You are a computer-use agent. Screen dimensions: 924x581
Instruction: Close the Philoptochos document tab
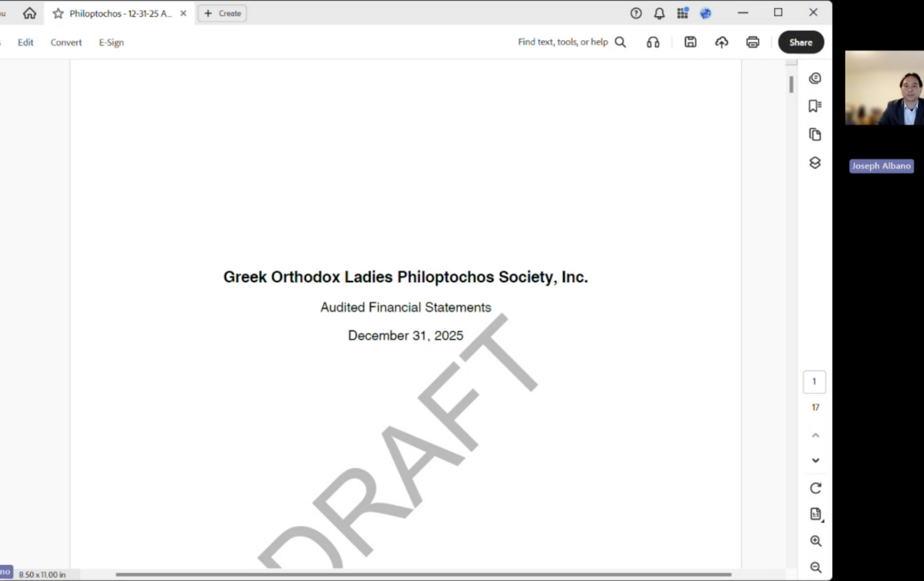pyautogui.click(x=183, y=13)
